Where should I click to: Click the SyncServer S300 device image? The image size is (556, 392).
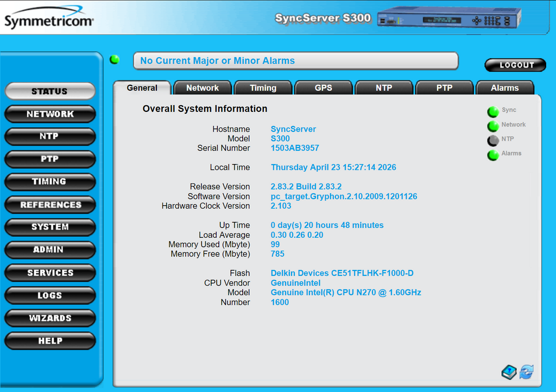coord(449,18)
